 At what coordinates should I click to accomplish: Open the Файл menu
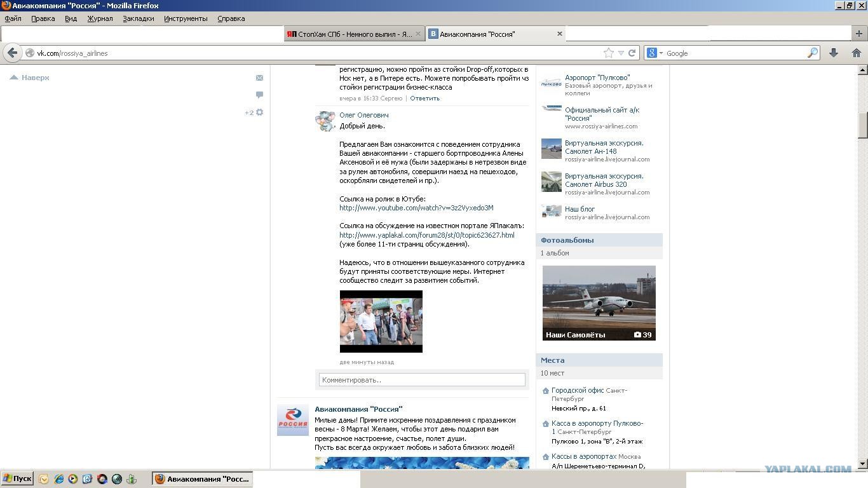click(x=13, y=18)
